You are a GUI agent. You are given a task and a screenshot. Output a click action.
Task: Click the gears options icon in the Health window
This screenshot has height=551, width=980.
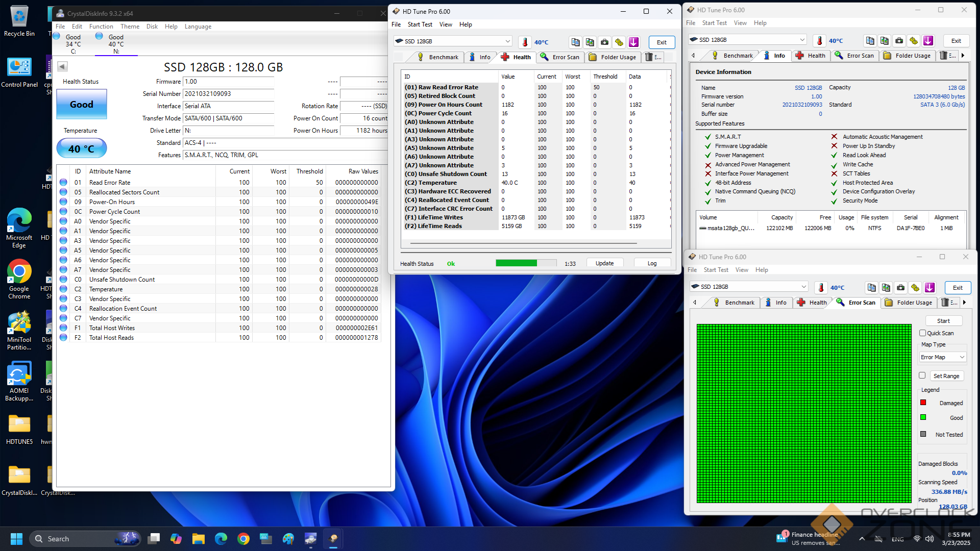click(619, 42)
